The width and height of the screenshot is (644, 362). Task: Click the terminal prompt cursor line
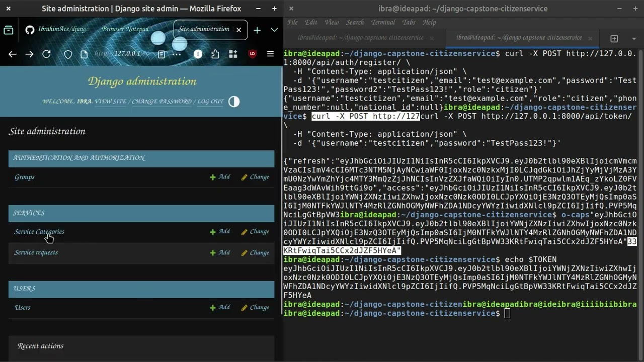click(507, 313)
